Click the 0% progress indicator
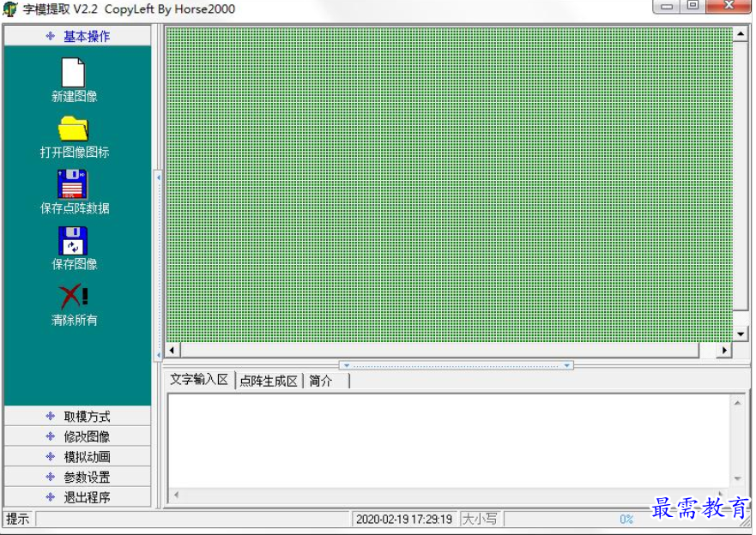Screen dimensions: 756x535 tap(626, 519)
